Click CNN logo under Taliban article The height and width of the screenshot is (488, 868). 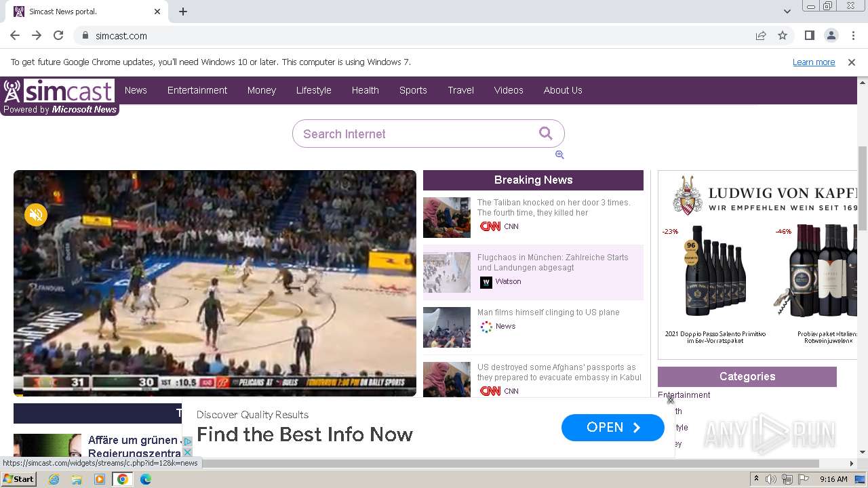click(x=490, y=226)
